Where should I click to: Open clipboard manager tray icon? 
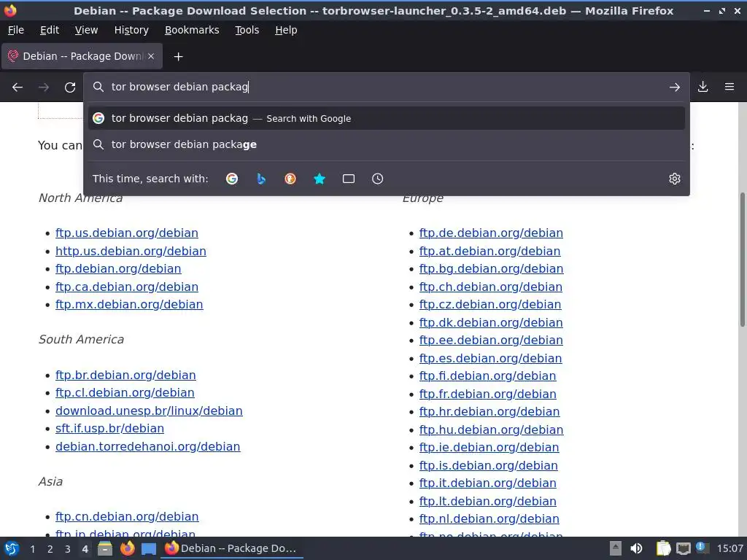pos(664,548)
